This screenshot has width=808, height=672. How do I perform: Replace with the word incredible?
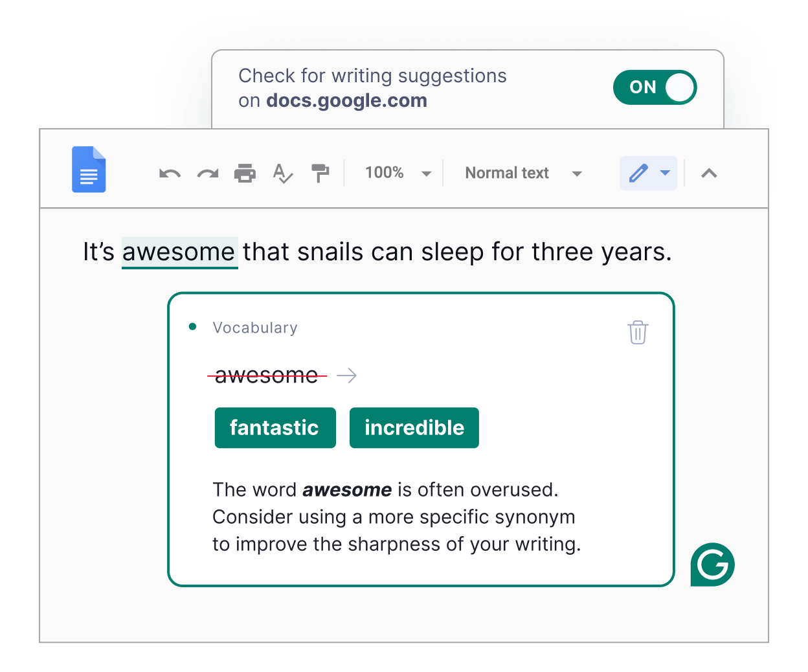(414, 428)
